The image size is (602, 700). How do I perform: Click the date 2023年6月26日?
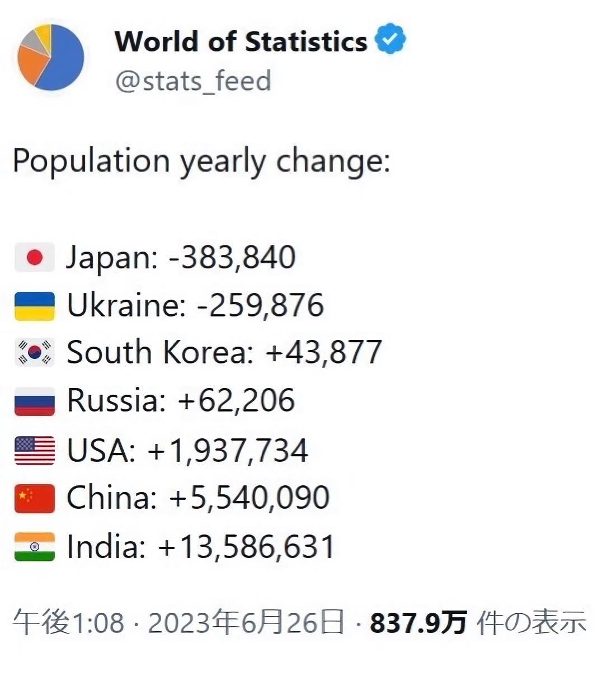pos(246,622)
